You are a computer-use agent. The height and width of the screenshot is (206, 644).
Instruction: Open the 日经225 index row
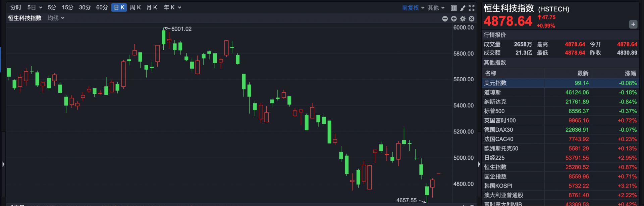(x=494, y=158)
